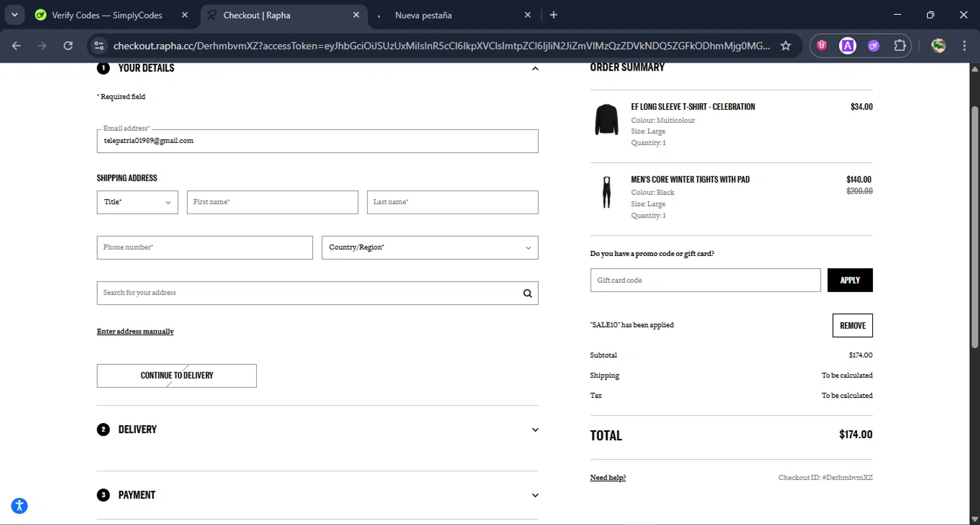Click Enter address manually link

135,332
